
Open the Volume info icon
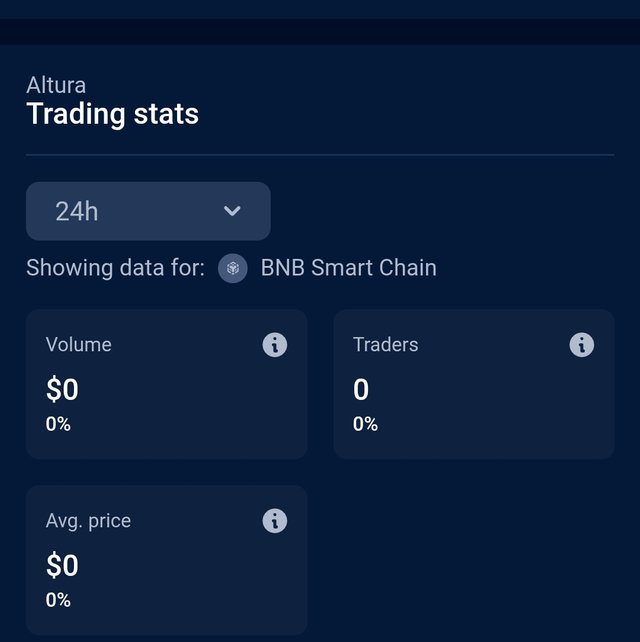[274, 345]
